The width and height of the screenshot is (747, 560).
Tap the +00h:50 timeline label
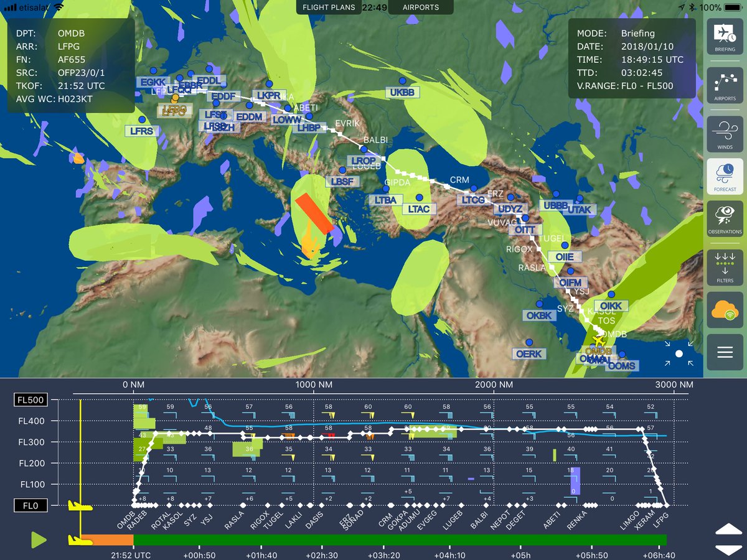[x=200, y=554]
